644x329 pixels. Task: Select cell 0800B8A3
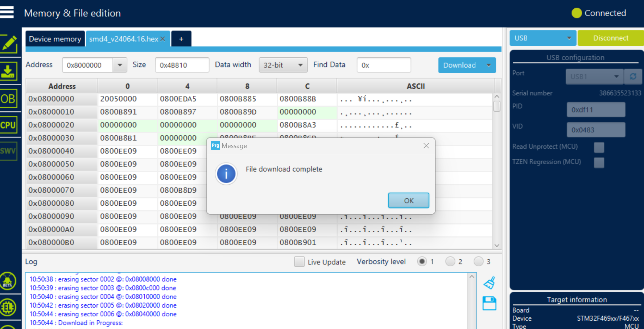pyautogui.click(x=307, y=125)
